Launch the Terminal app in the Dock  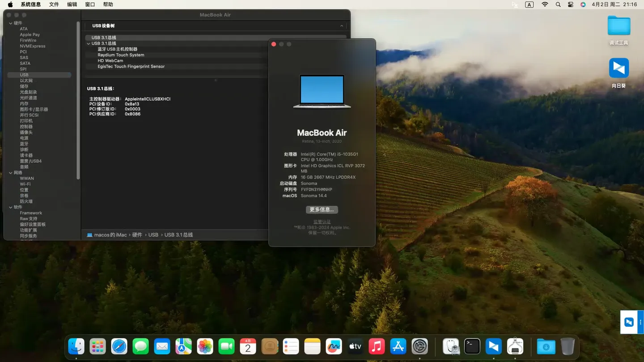(x=472, y=346)
